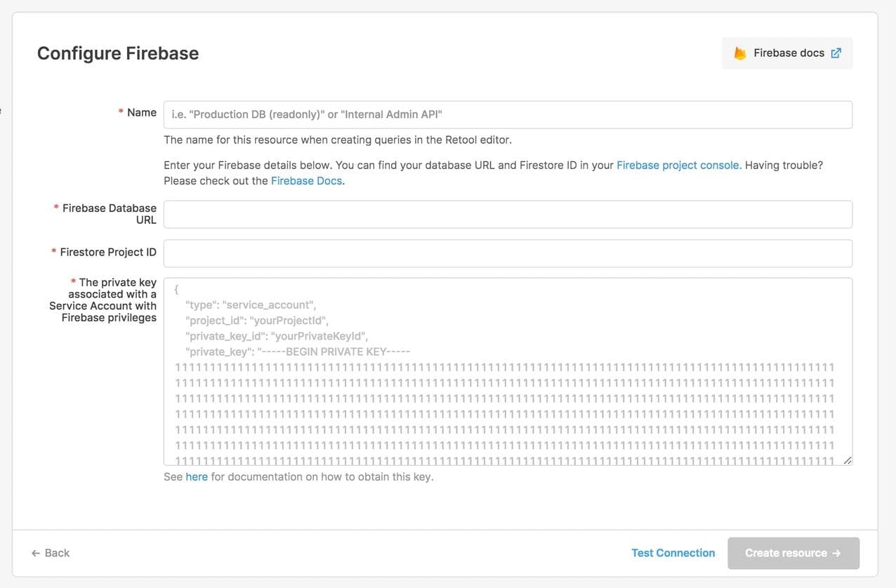
Task: Open the Firebase project console link
Action: tap(677, 165)
